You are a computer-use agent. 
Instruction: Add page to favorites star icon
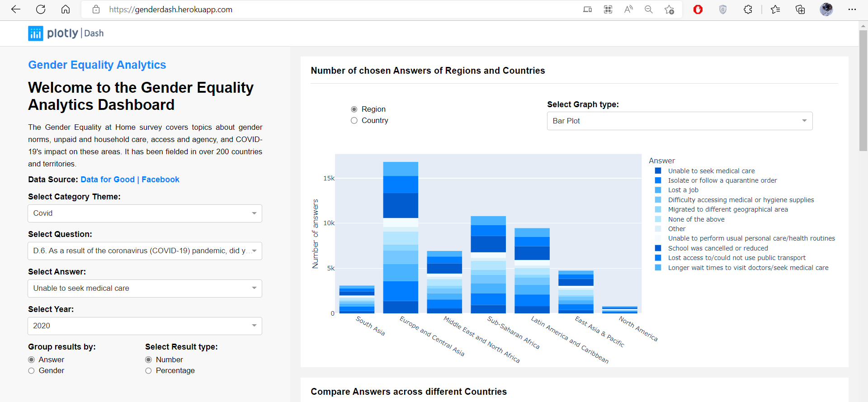[669, 9]
